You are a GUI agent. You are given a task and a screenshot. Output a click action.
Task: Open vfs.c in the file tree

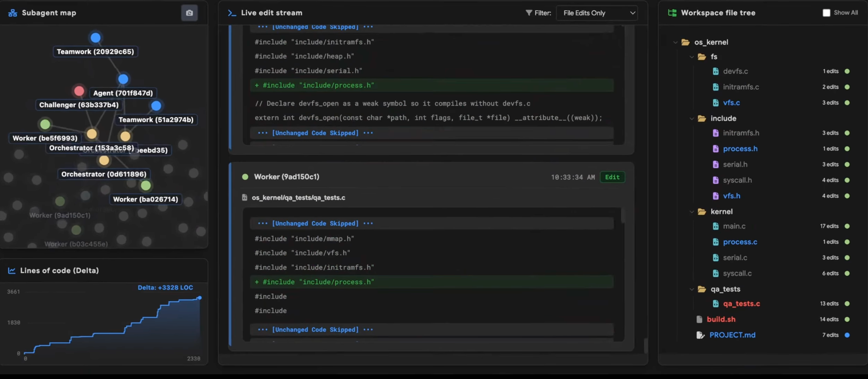(731, 103)
